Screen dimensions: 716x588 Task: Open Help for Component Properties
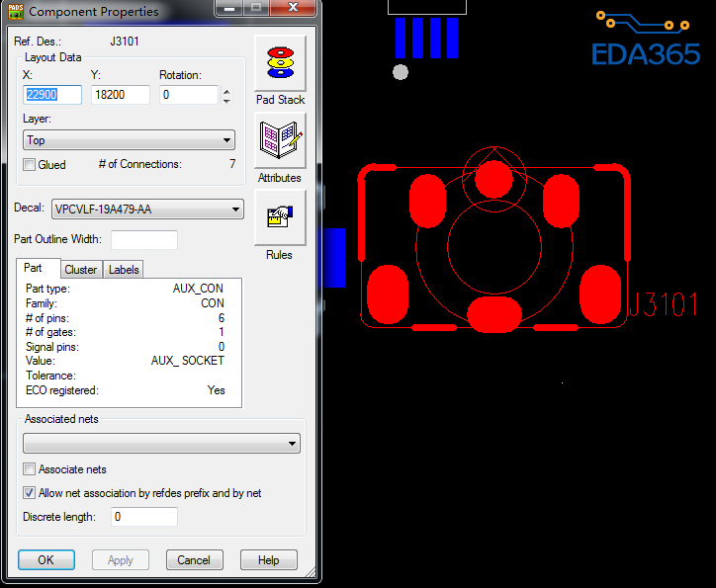pyautogui.click(x=269, y=559)
